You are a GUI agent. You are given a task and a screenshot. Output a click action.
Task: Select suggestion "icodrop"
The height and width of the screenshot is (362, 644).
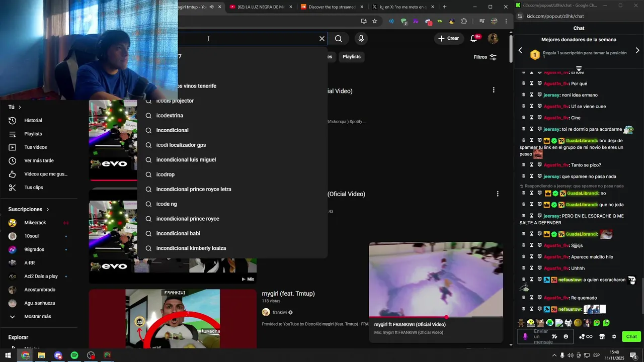[x=232, y=174]
